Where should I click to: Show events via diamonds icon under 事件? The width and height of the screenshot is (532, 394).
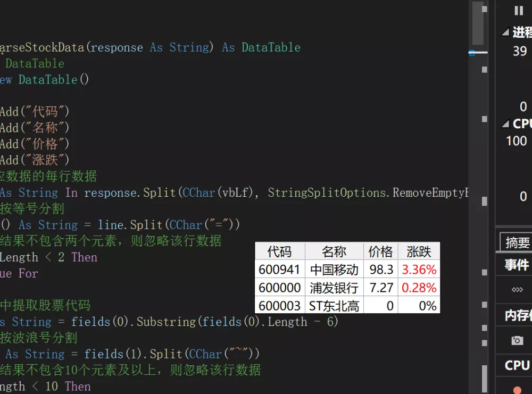[517, 290]
